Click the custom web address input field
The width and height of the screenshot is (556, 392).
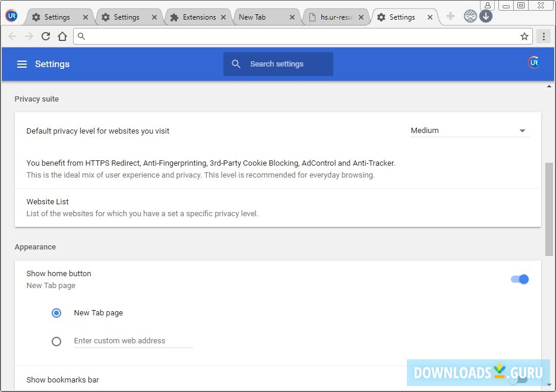[x=133, y=340]
